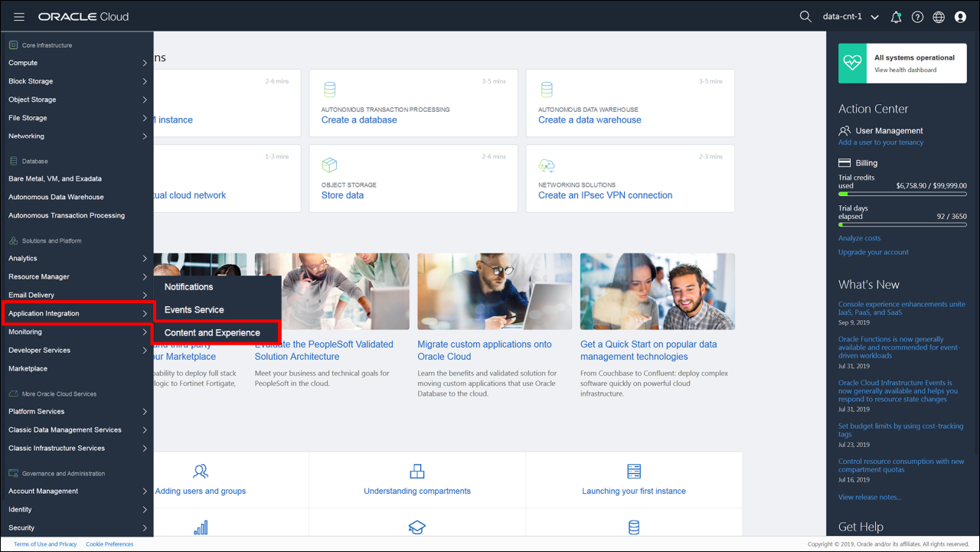The height and width of the screenshot is (552, 980).
Task: Open Cookie Preferences in the footer
Action: [x=109, y=544]
